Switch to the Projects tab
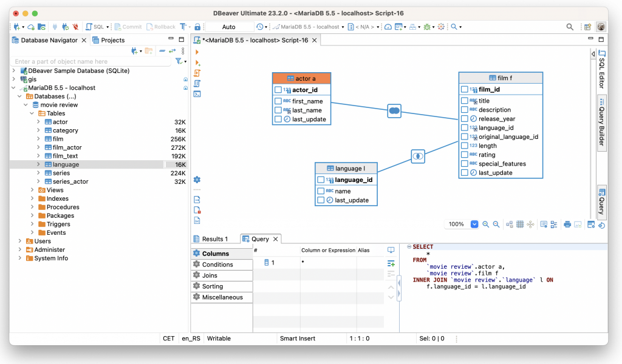The image size is (622, 364). point(108,40)
